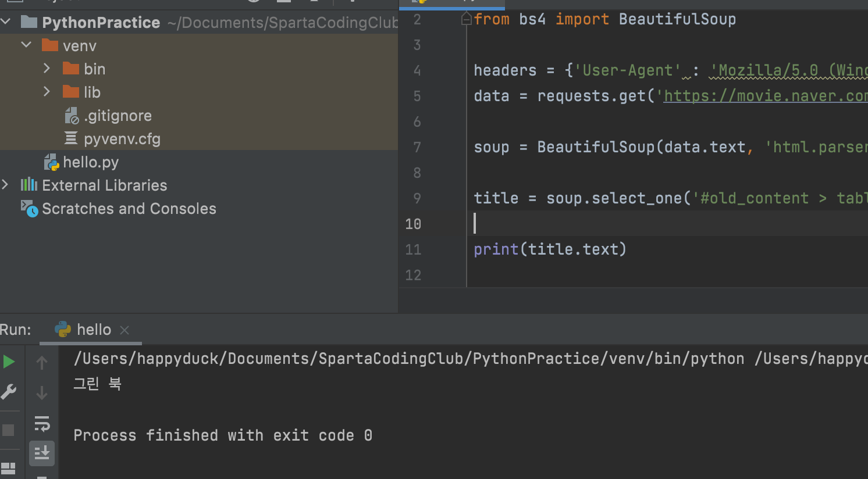The image size is (868, 479).
Task: Click the 'BeautifulSoup' import name on line 2
Action: (677, 19)
